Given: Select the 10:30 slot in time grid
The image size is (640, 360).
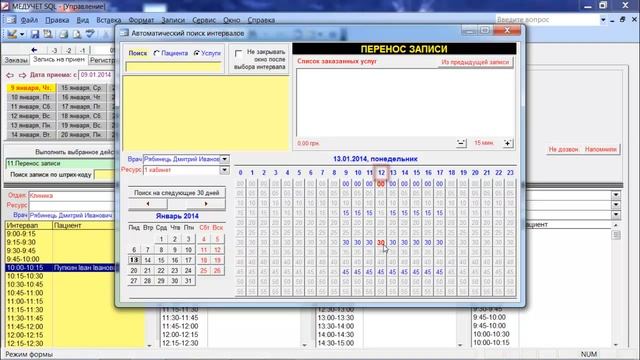Looking at the screenshot, I should coord(358,242).
